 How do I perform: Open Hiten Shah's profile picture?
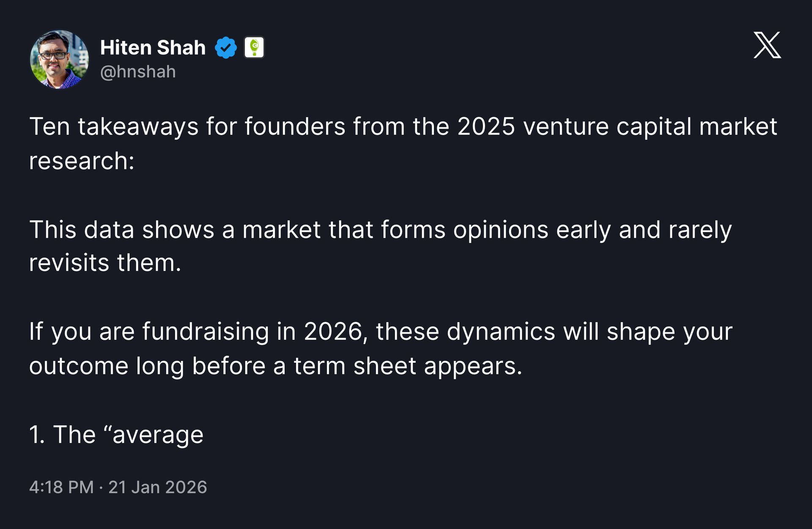[x=59, y=59]
